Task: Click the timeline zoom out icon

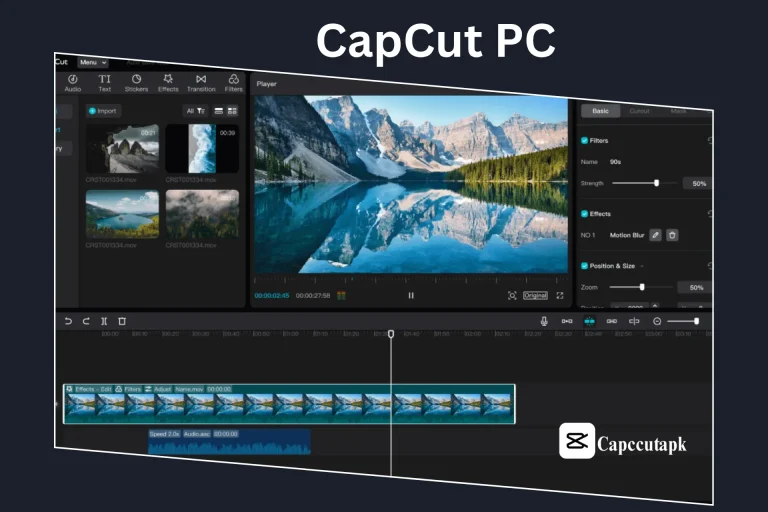Action: [x=657, y=321]
